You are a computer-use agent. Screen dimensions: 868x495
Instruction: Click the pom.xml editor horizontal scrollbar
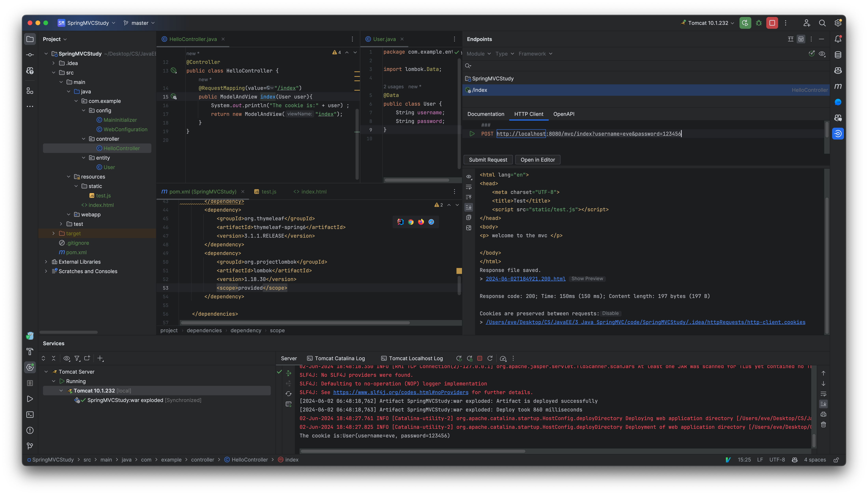coord(295,323)
